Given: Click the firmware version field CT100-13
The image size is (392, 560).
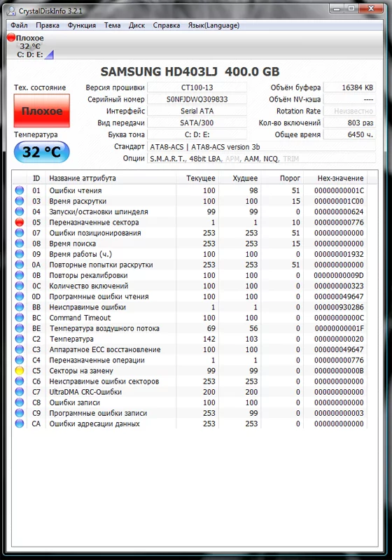Looking at the screenshot, I should pos(197,87).
